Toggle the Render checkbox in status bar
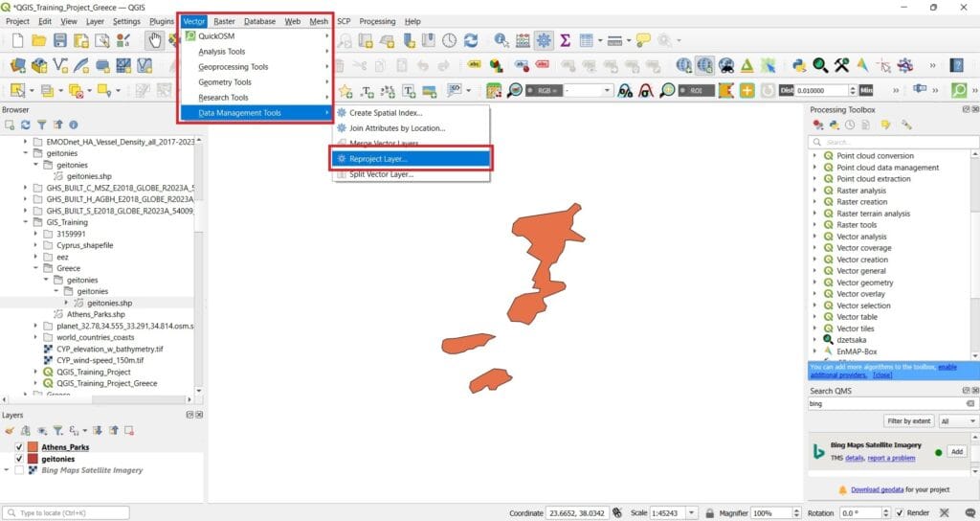This screenshot has width=980, height=521. pos(900,513)
